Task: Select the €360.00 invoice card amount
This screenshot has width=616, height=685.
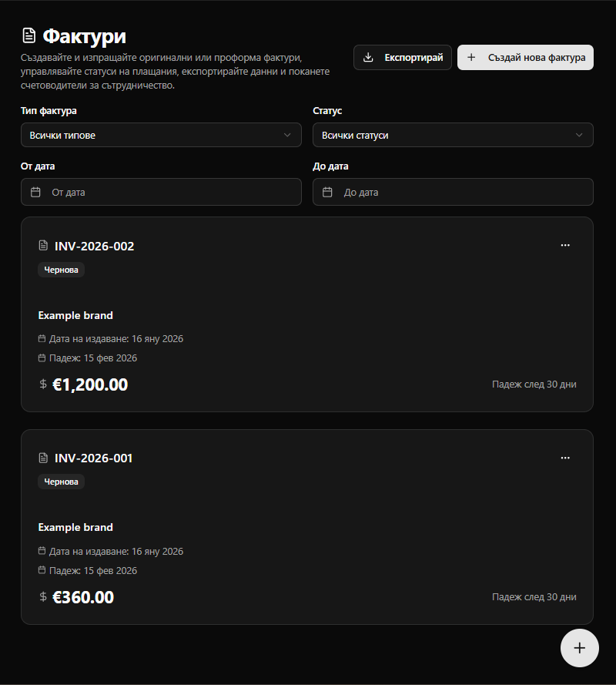Action: pyautogui.click(x=83, y=597)
